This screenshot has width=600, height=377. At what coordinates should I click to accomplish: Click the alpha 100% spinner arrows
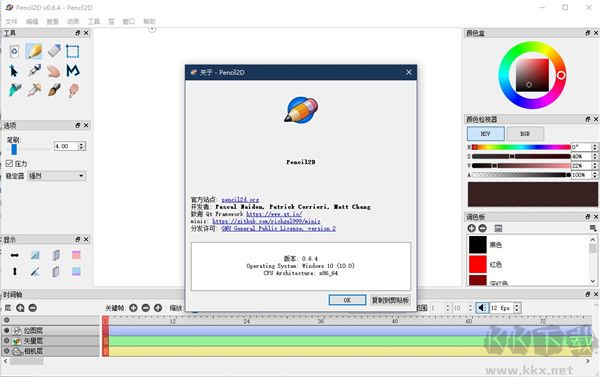click(x=594, y=175)
